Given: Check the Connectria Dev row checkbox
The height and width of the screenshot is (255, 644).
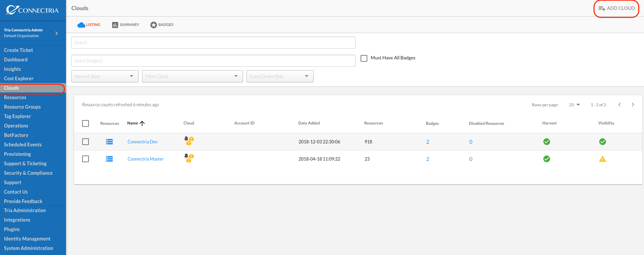Looking at the screenshot, I should point(86,142).
